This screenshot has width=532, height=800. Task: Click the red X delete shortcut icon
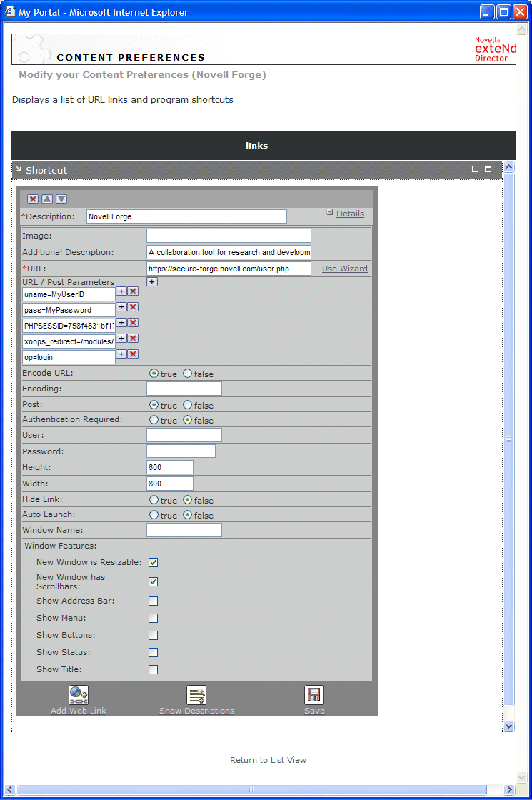tap(33, 199)
